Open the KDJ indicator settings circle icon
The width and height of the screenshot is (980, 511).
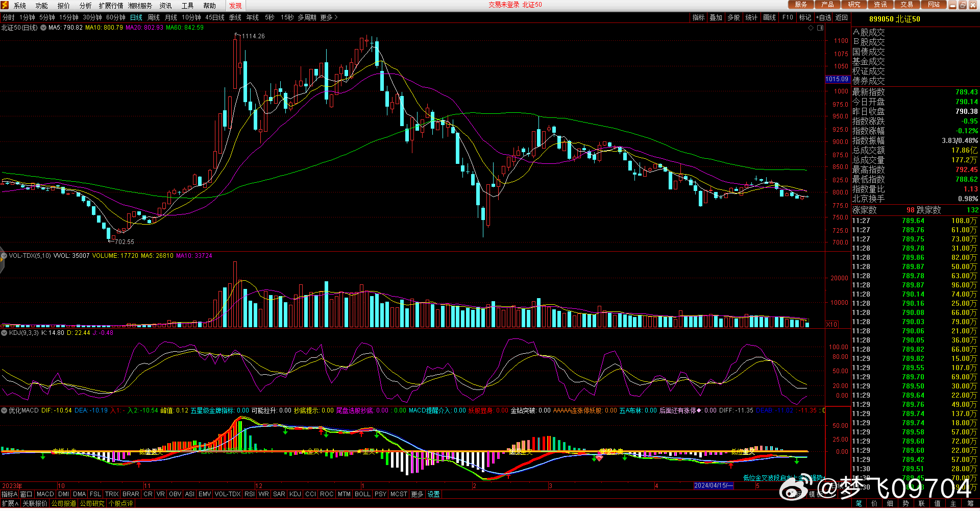(4, 333)
